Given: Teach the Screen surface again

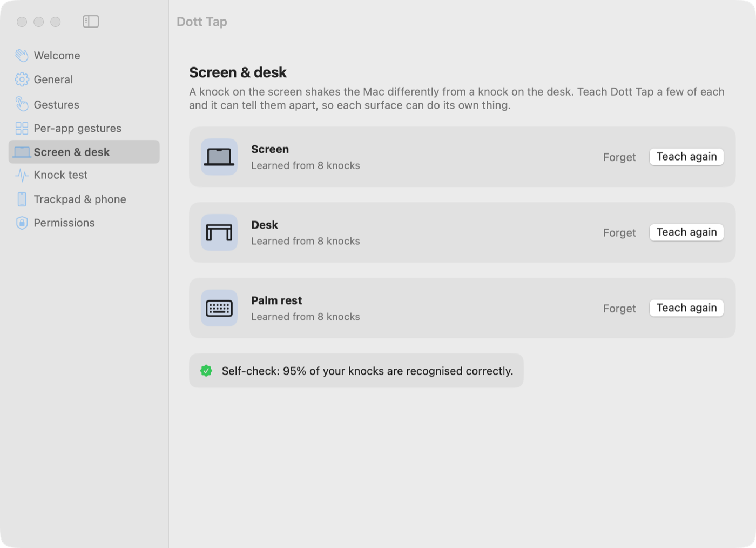Looking at the screenshot, I should point(686,157).
